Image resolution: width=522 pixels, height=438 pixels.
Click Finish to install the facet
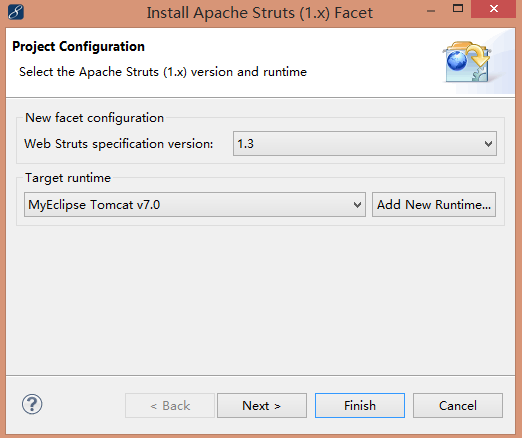click(360, 406)
